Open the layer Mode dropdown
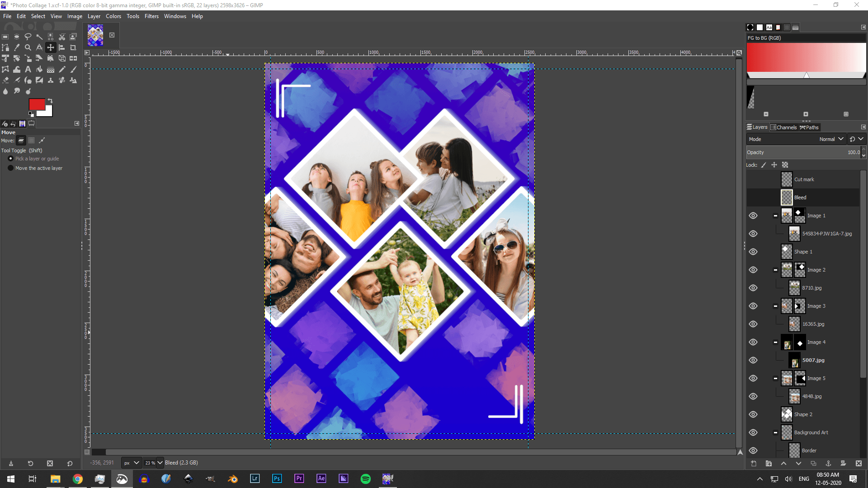This screenshot has width=868, height=488. coord(831,139)
